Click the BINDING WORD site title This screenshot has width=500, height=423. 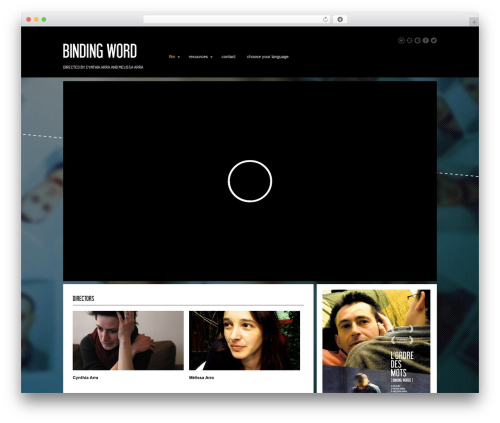pyautogui.click(x=100, y=51)
